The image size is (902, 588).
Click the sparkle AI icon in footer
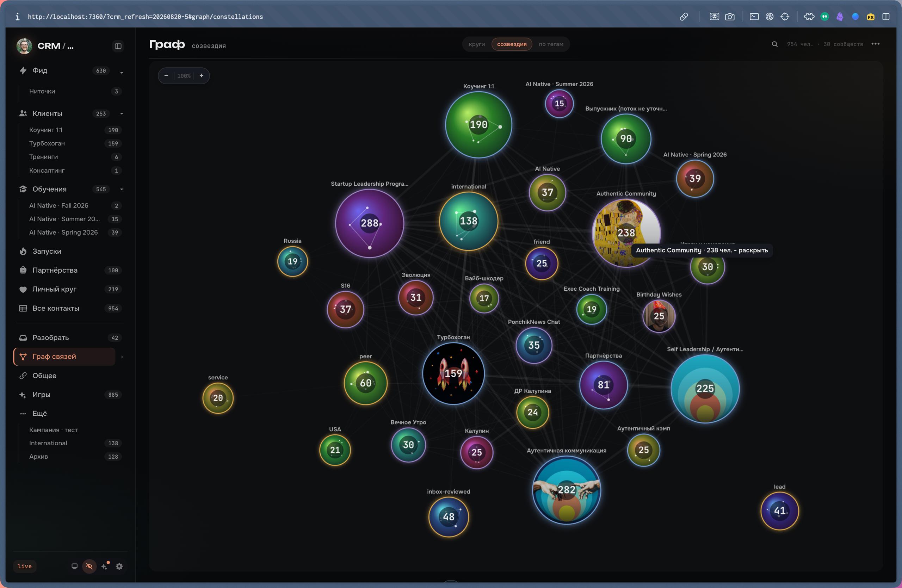click(x=105, y=566)
